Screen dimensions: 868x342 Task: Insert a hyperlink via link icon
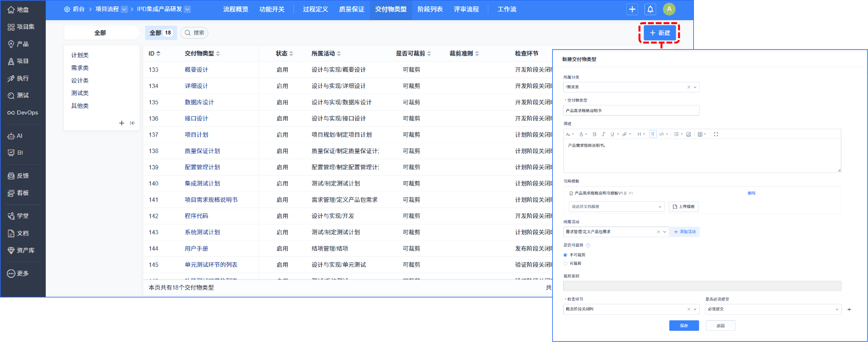coord(624,134)
